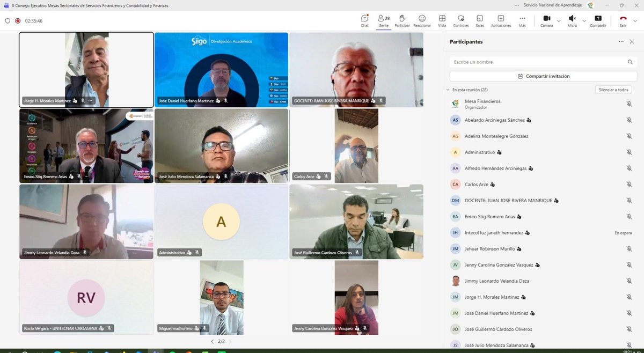The width and height of the screenshot is (644, 353).
Task: Open the profile avatar in title bar
Action: (590, 5)
